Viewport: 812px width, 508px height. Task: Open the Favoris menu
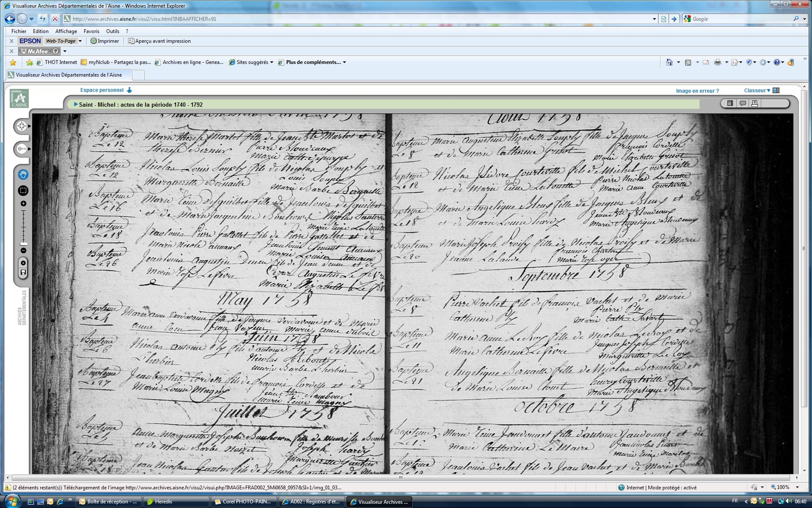pos(91,31)
